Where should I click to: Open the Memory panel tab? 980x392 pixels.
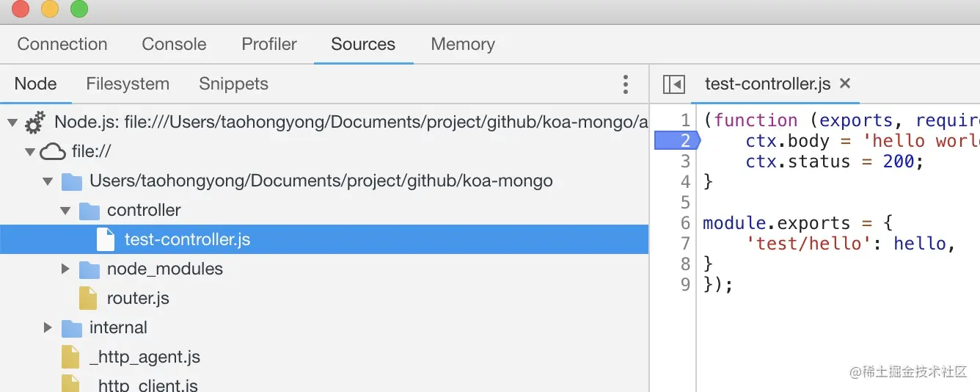(463, 44)
